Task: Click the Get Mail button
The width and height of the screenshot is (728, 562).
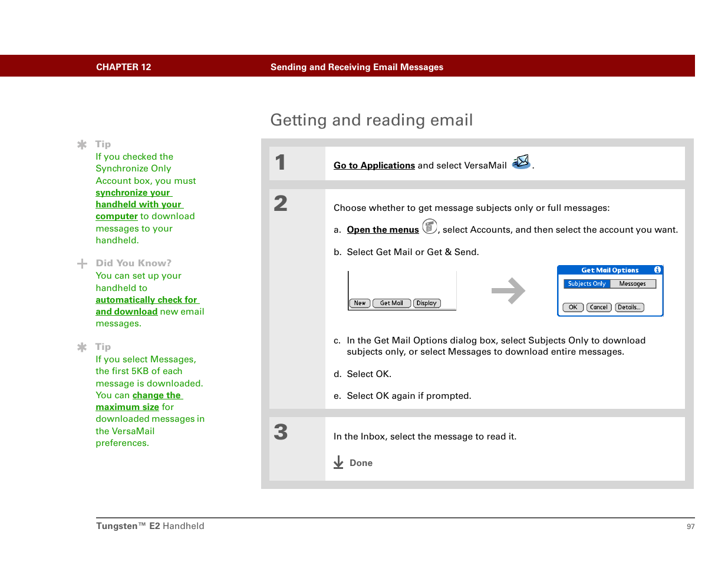Action: [391, 303]
